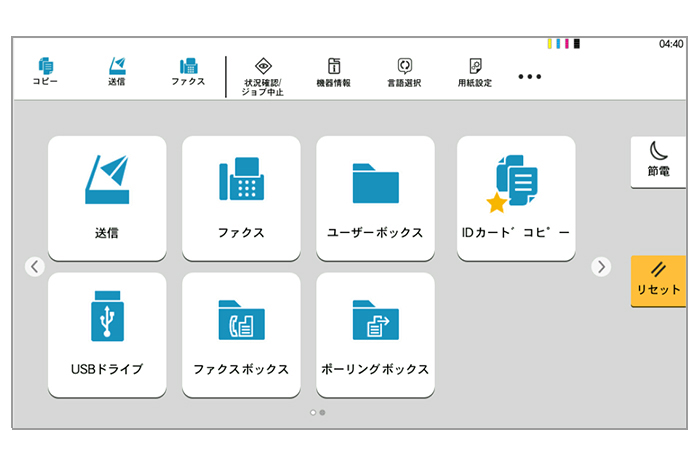Viewport: 700px width, 466px height.
Task: Open 状況確認/ジョブ中止 status screen
Action: (x=263, y=77)
